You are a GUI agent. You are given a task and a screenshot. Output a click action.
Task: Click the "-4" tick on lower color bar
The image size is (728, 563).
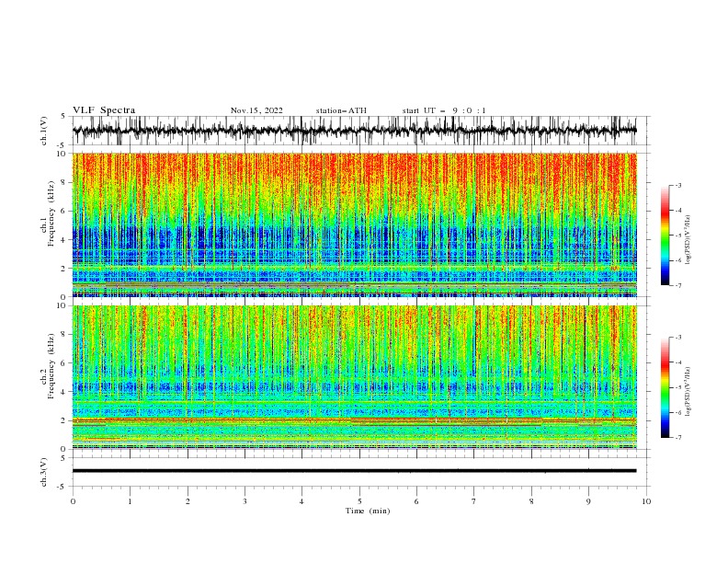point(677,362)
